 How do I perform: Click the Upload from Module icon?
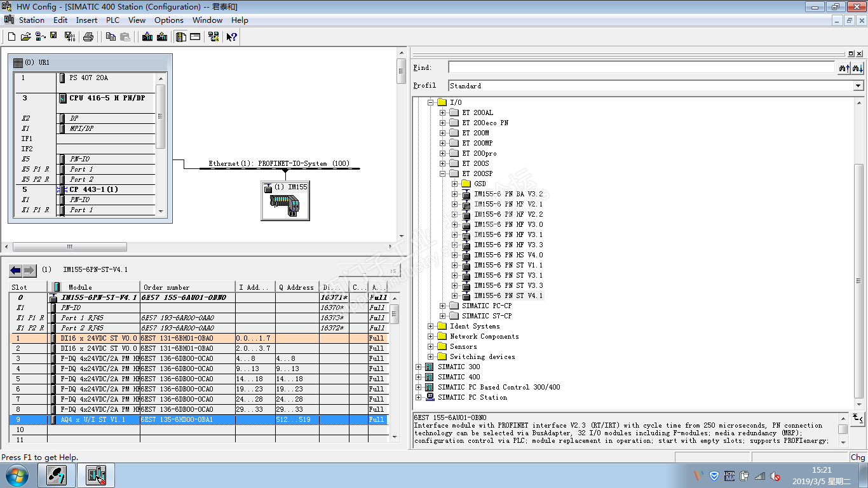click(162, 37)
